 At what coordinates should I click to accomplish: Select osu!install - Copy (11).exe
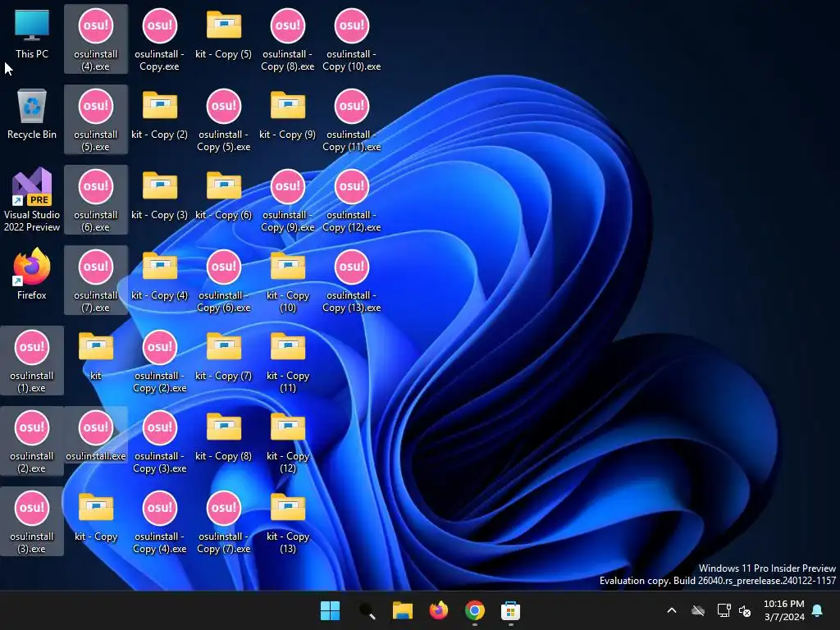pyautogui.click(x=351, y=120)
